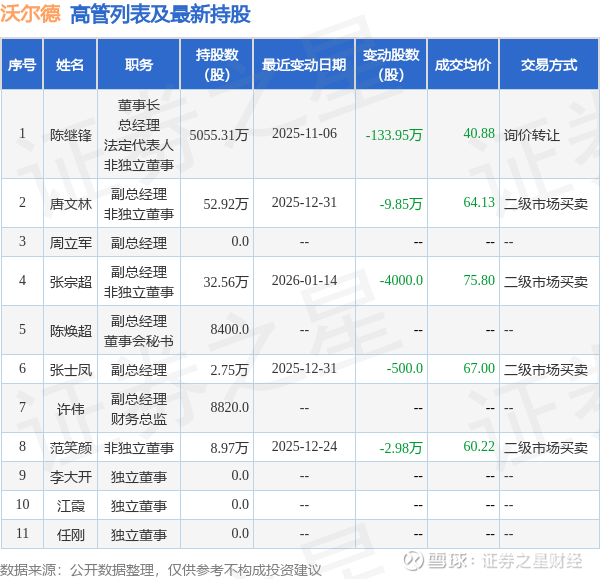Screen dimensions: 600x579
Task: Click 二级市场买卖 in 范笑颜 row
Action: pos(546,448)
